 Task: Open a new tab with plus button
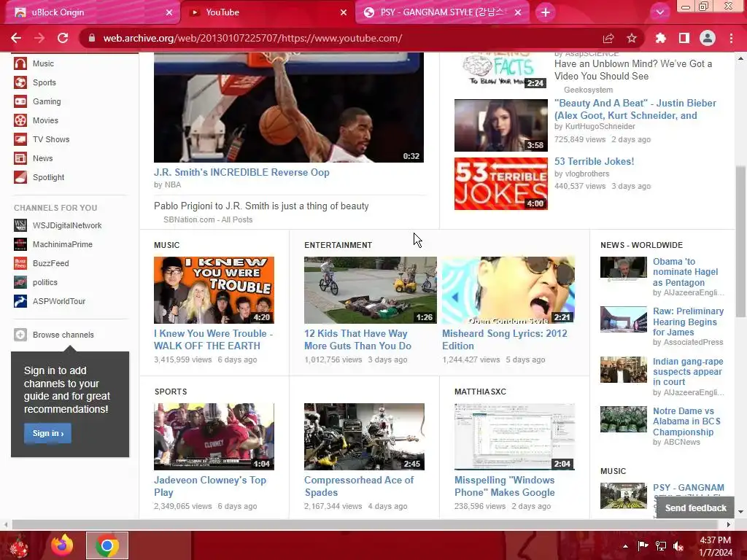pyautogui.click(x=546, y=12)
